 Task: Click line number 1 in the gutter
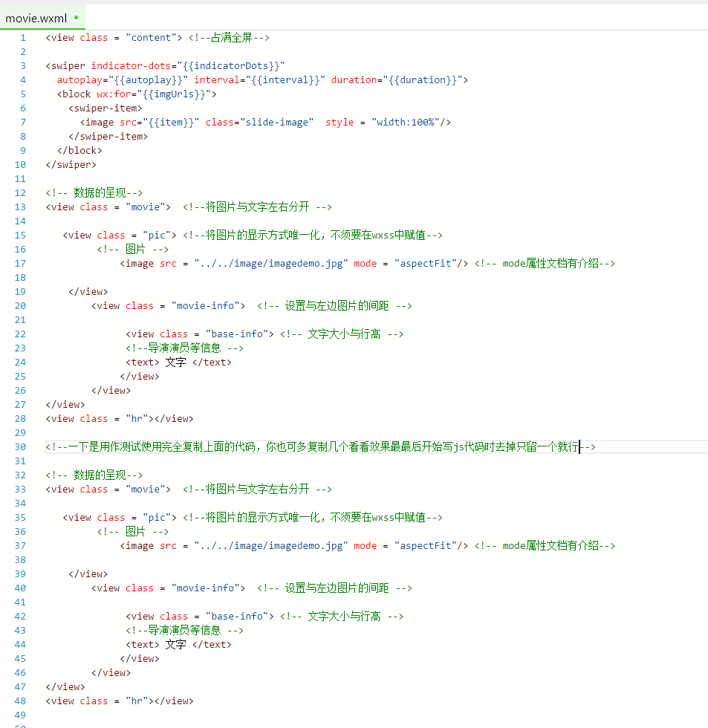[x=23, y=38]
